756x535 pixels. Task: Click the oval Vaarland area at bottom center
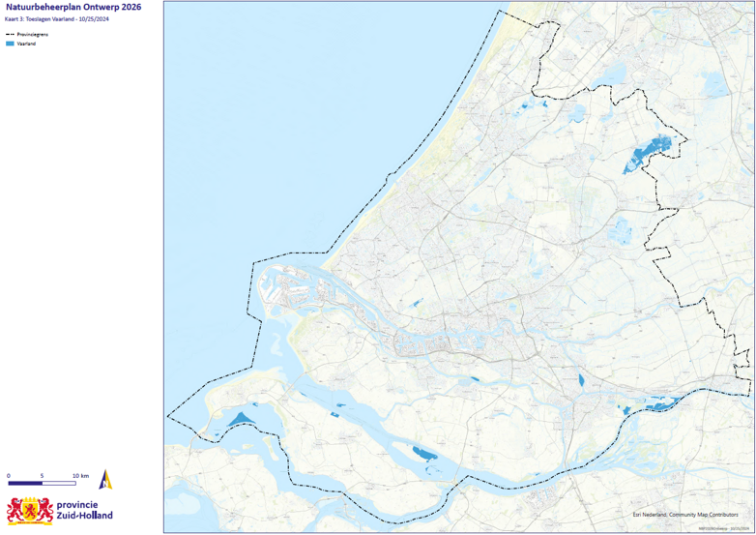423,452
